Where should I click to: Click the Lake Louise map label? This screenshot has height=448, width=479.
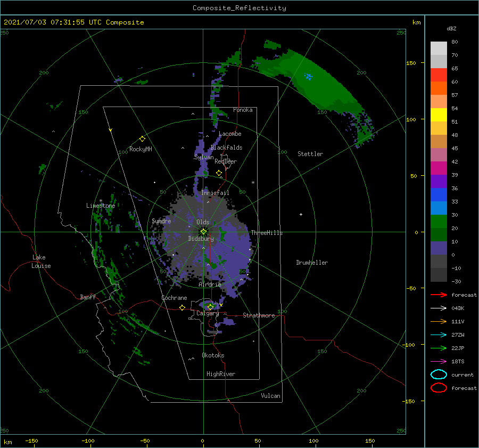pyautogui.click(x=41, y=262)
